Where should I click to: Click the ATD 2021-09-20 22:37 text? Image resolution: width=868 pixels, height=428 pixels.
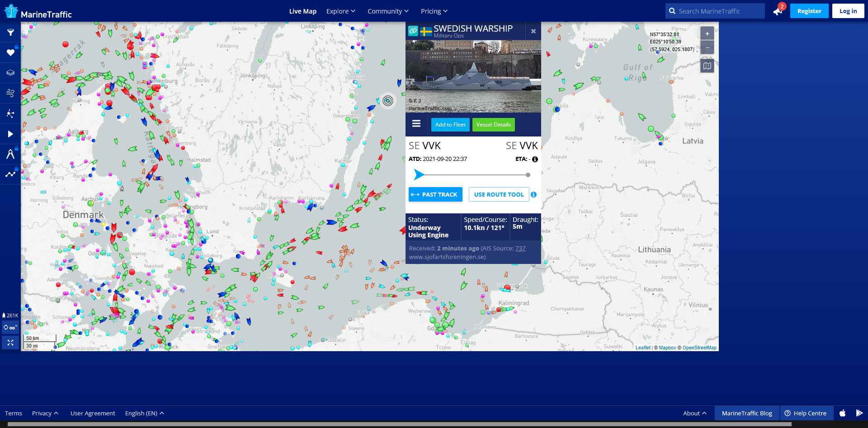438,159
